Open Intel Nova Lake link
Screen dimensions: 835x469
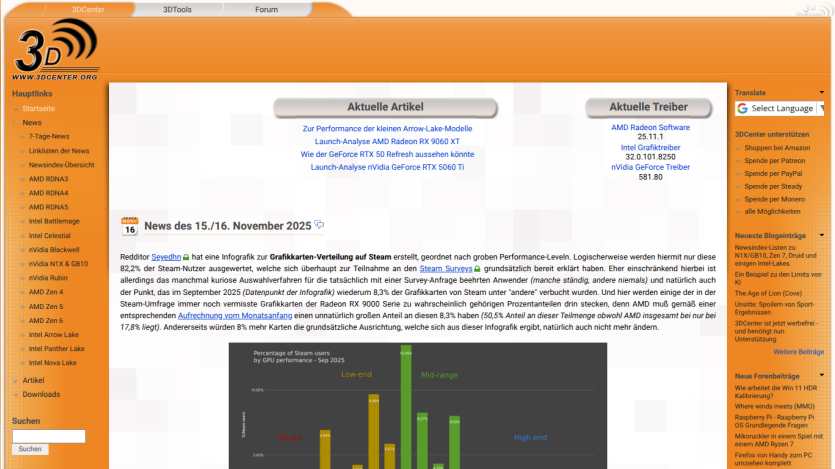click(x=52, y=363)
